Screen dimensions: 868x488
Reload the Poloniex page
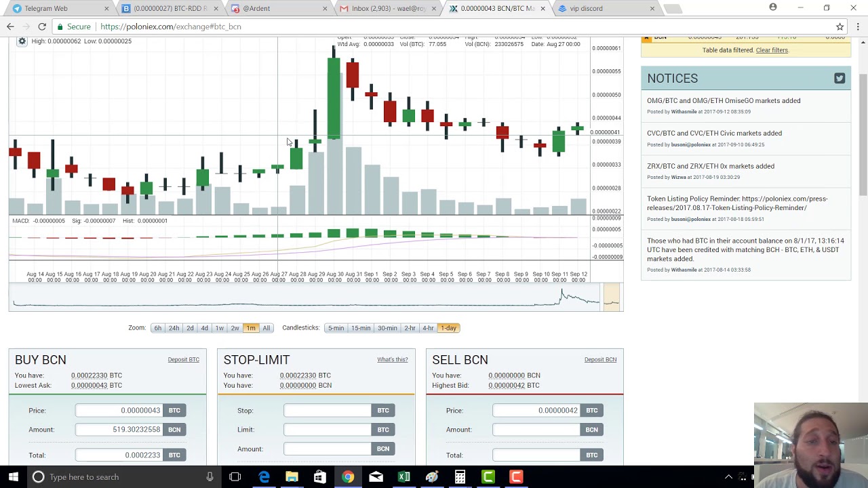coord(42,26)
